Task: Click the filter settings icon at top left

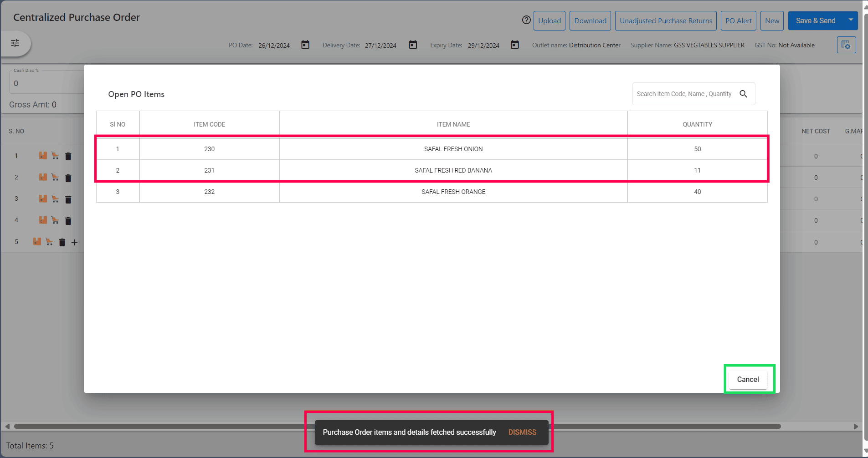Action: pos(15,43)
